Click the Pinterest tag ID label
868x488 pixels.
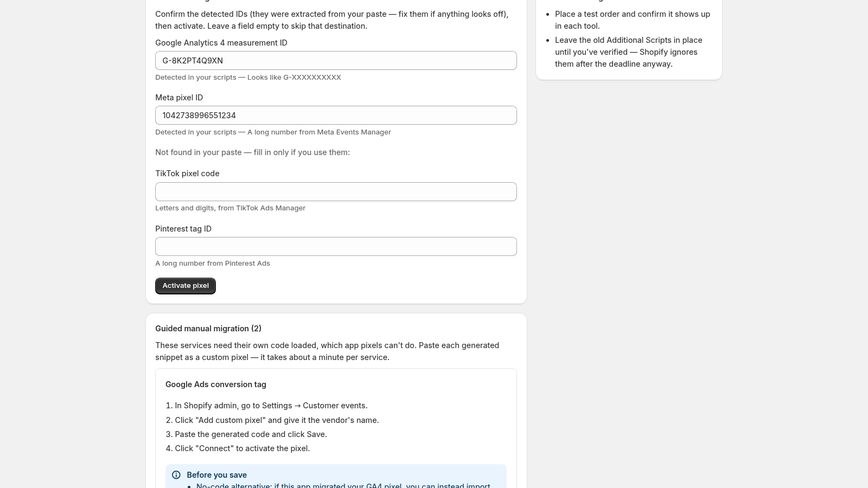coord(183,229)
